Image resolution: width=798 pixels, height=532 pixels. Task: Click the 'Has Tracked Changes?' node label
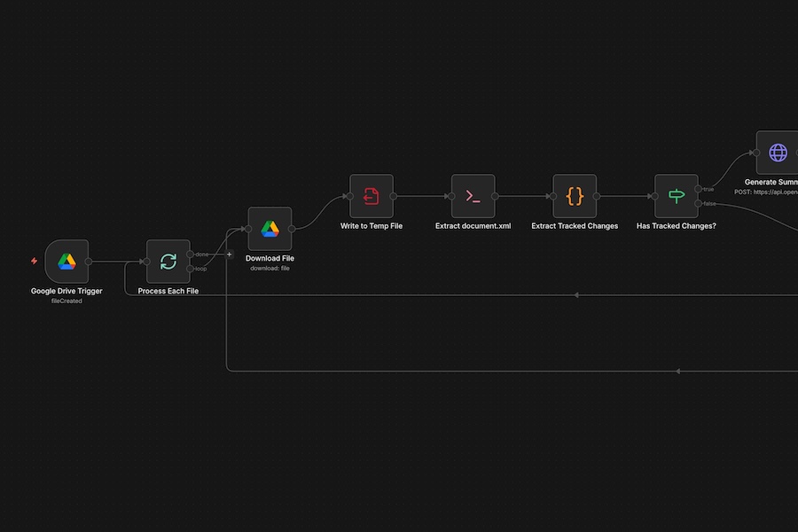[x=677, y=226]
